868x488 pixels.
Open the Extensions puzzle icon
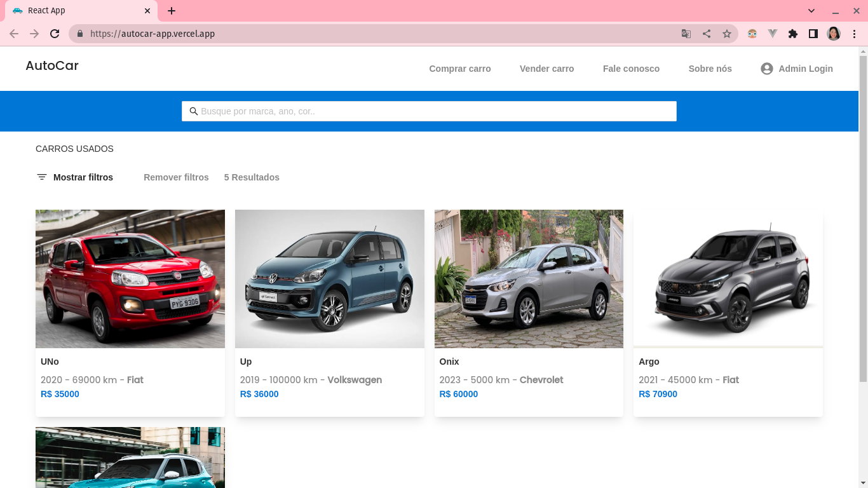point(793,34)
